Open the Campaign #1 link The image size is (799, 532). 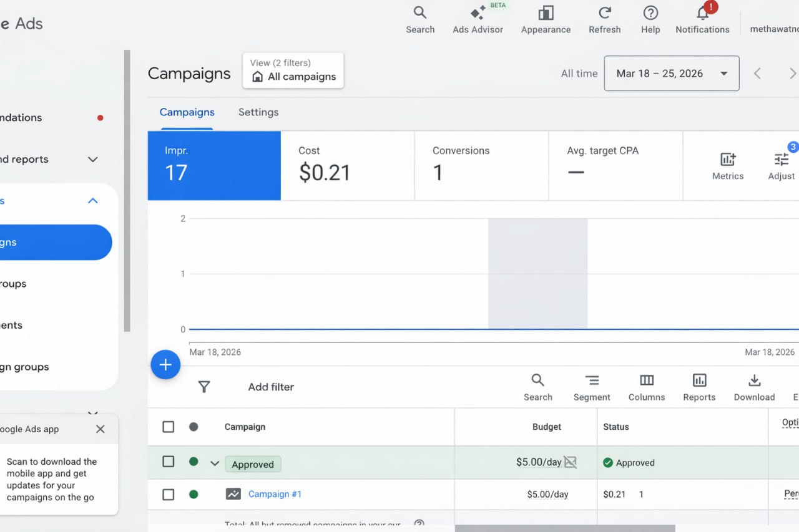pos(275,494)
